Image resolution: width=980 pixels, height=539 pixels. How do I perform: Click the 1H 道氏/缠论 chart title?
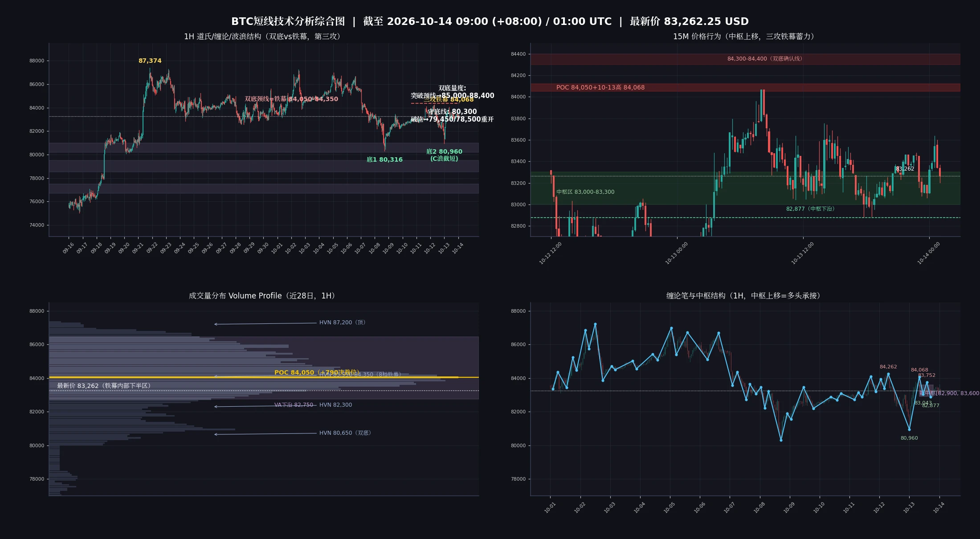264,37
